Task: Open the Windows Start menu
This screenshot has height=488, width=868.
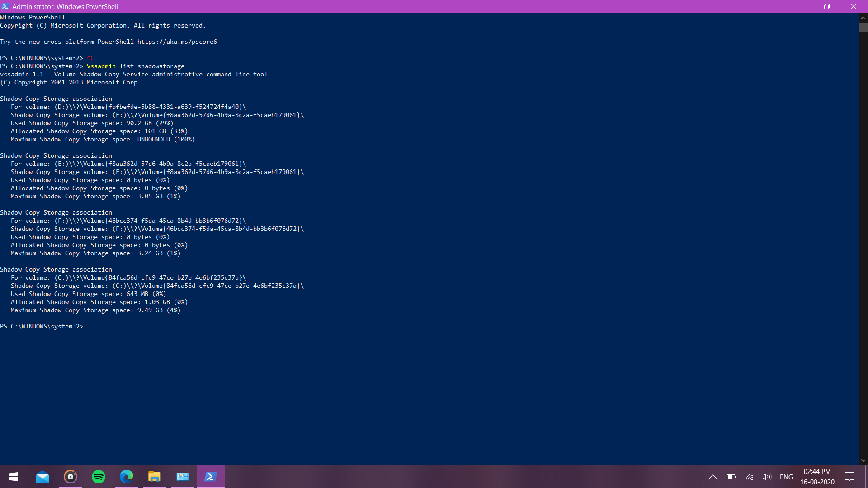Action: (14, 477)
